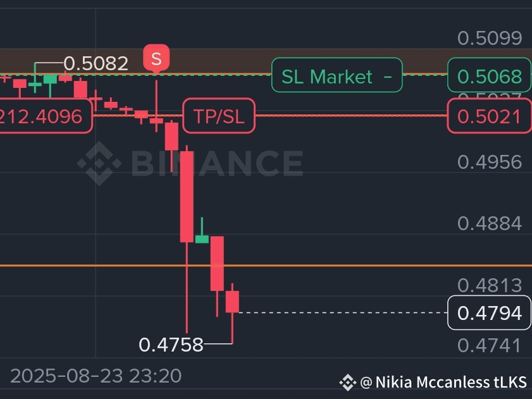The image size is (532, 399).
Task: Click the red 0.5021 price tag
Action: (489, 116)
